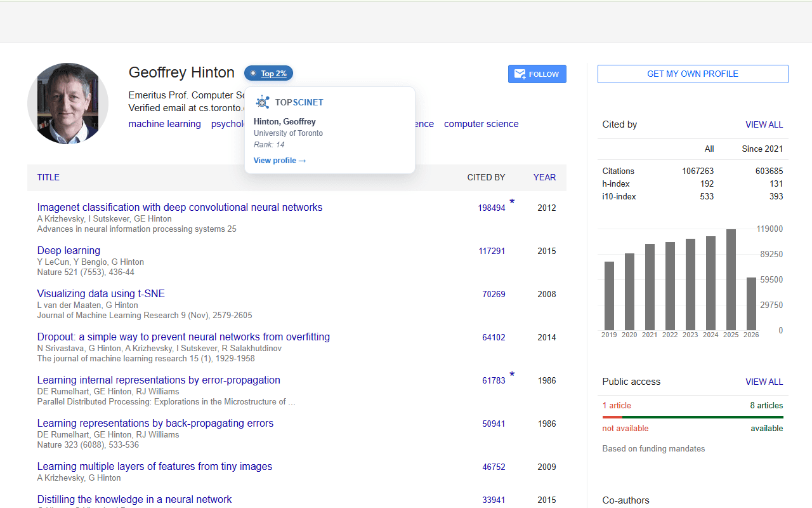812x508 pixels.
Task: Click the 2026 citations bar
Action: pyautogui.click(x=751, y=304)
